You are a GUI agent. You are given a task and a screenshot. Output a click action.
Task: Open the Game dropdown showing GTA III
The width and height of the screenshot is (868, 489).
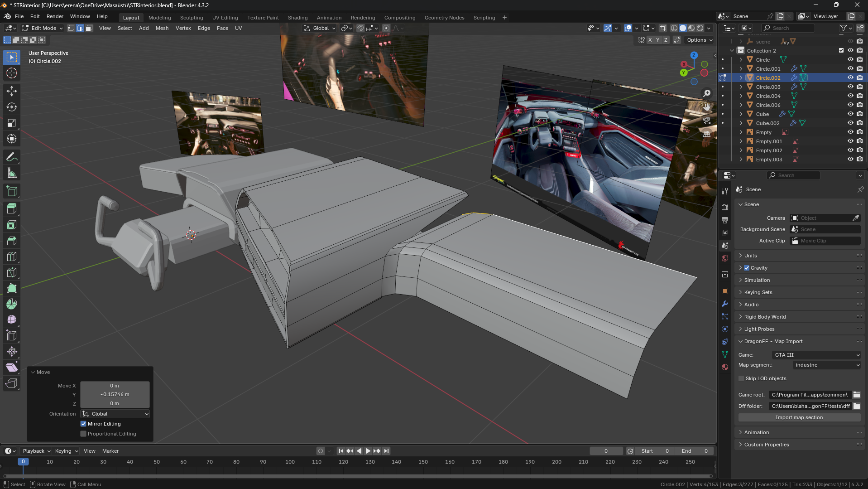coord(816,355)
